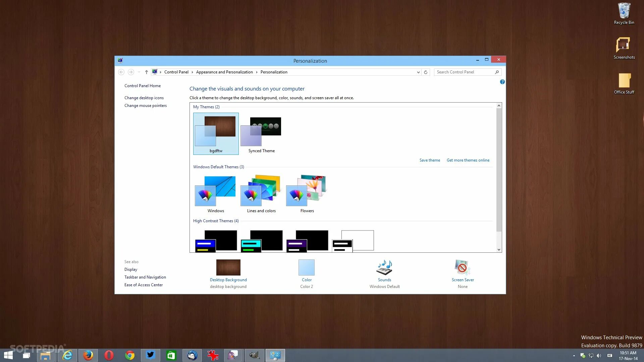Open the Screen Saver settings icon
The height and width of the screenshot is (362, 644).
point(463,267)
